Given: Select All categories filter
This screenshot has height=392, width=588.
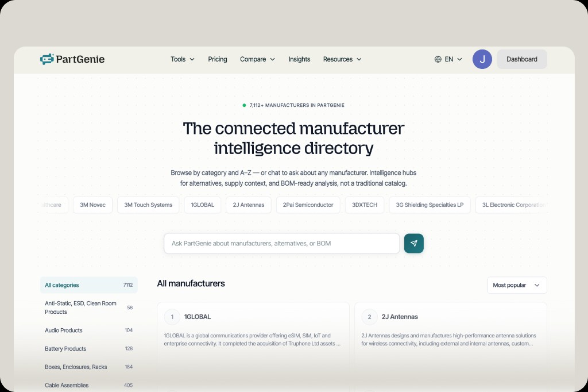Looking at the screenshot, I should 89,285.
